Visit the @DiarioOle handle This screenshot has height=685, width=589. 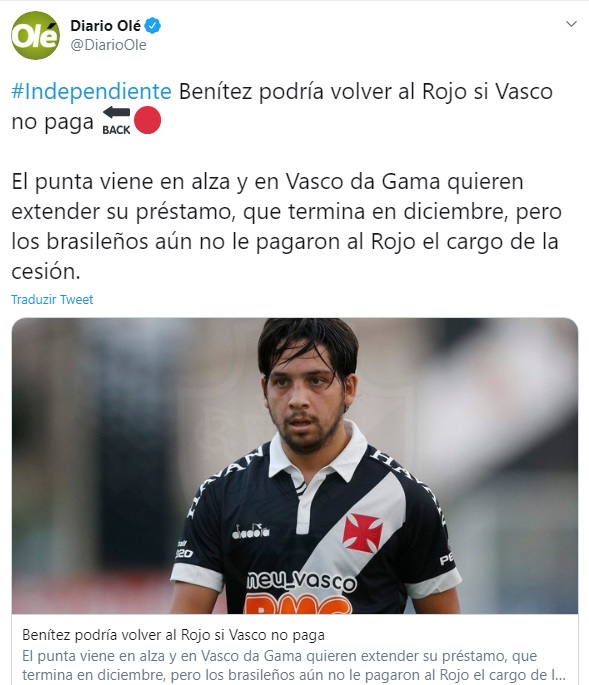[x=108, y=45]
